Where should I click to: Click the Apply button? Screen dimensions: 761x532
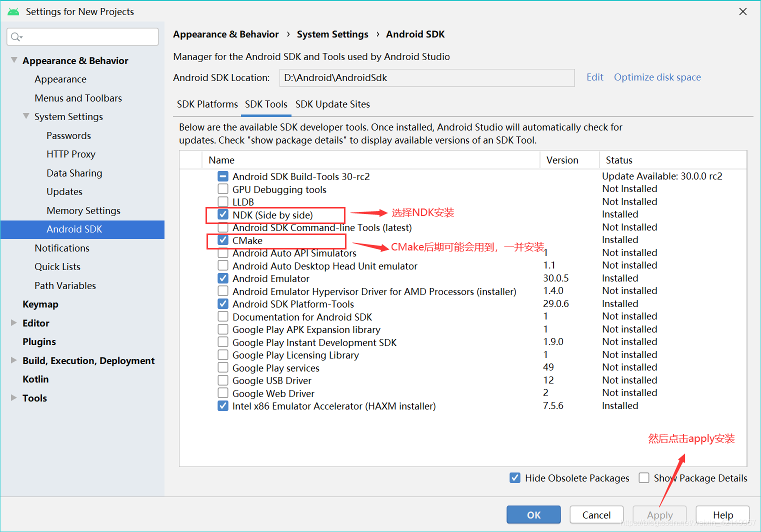point(659,515)
